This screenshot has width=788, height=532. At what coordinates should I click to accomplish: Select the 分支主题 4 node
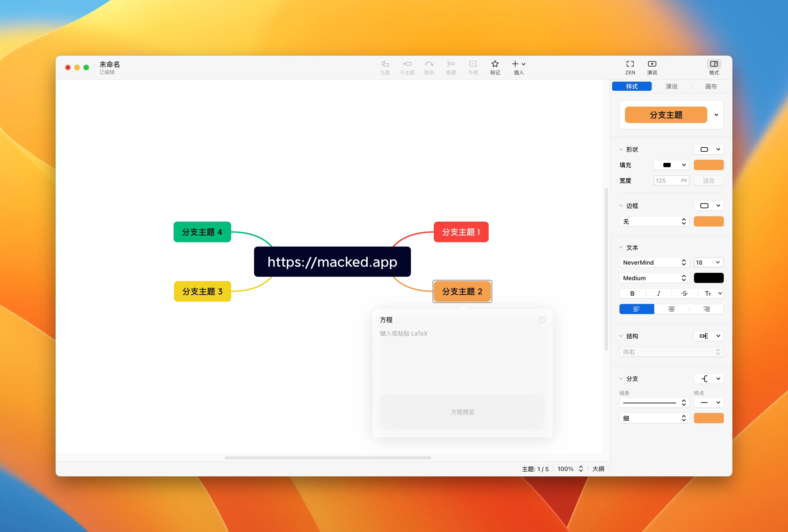[x=202, y=232]
